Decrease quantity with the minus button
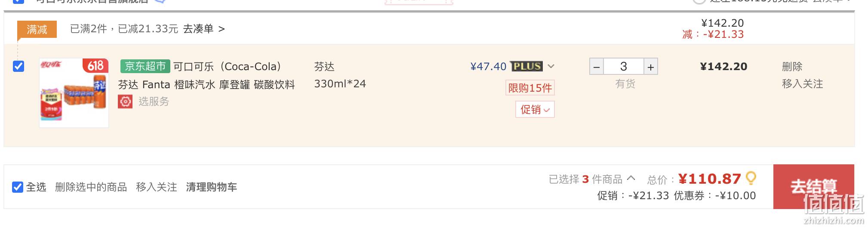This screenshot has height=228, width=868. click(597, 67)
